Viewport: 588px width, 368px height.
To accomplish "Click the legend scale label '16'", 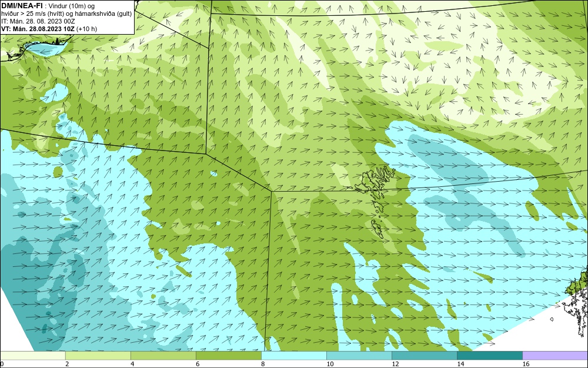I will click(526, 364).
